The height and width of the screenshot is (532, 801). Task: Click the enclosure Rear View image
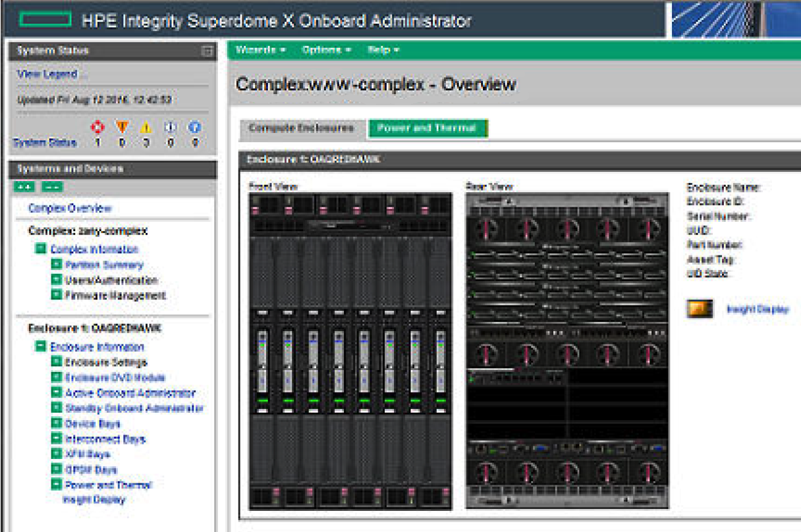566,351
